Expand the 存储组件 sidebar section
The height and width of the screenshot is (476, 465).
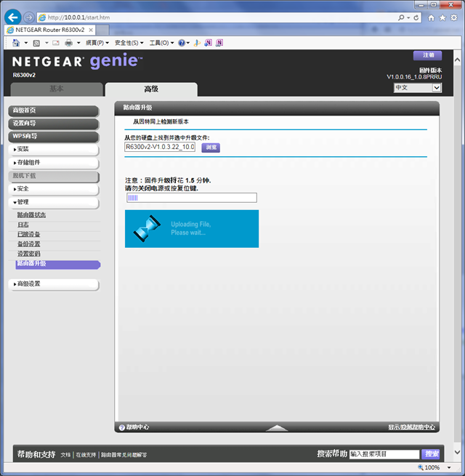[54, 163]
